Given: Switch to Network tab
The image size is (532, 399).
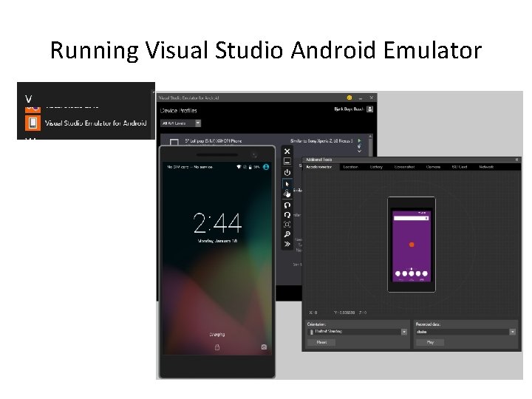Looking at the screenshot, I should 486,167.
